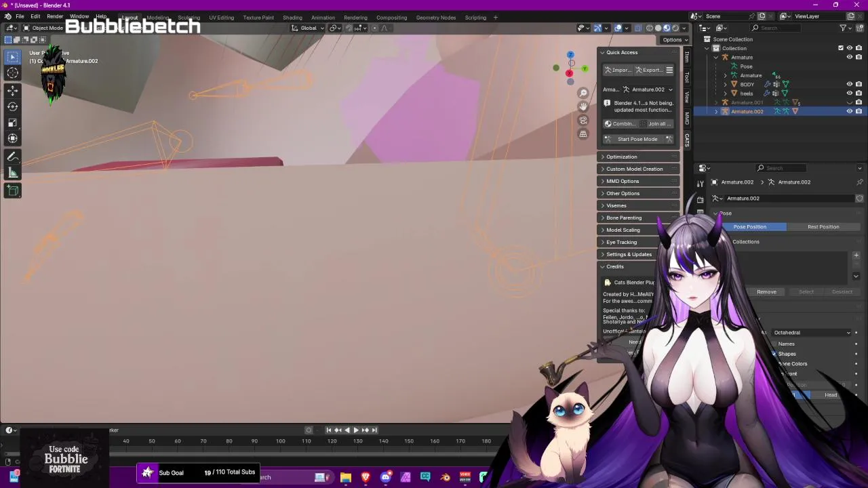
Task: Select solid viewport shading mode
Action: (658, 28)
